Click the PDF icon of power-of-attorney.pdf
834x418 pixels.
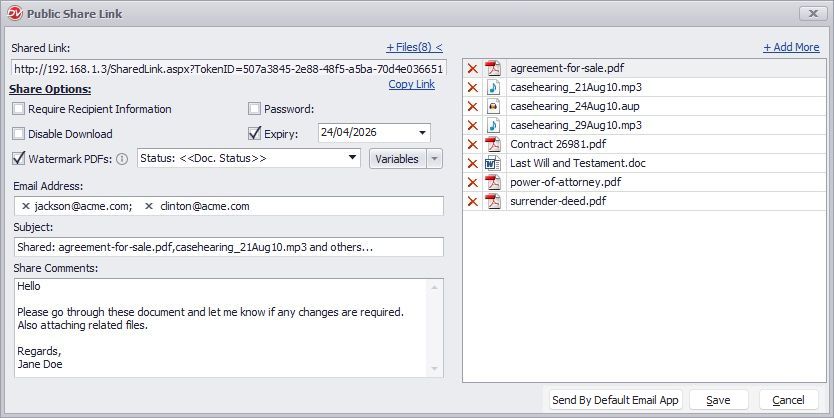pos(494,182)
